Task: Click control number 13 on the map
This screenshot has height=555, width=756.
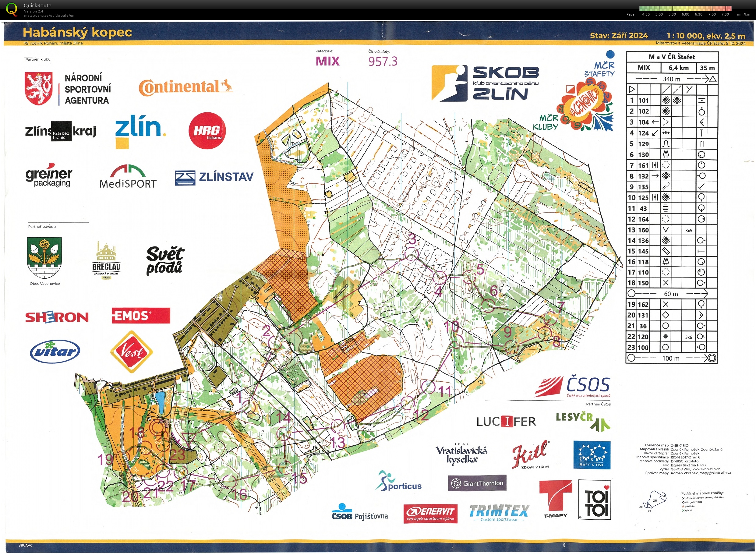Action: tap(337, 443)
